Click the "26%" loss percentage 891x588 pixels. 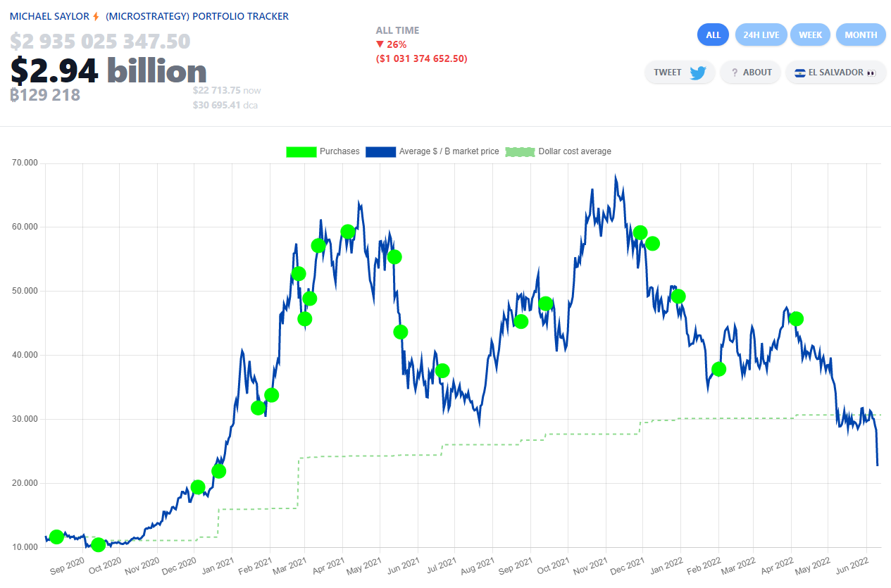(397, 44)
